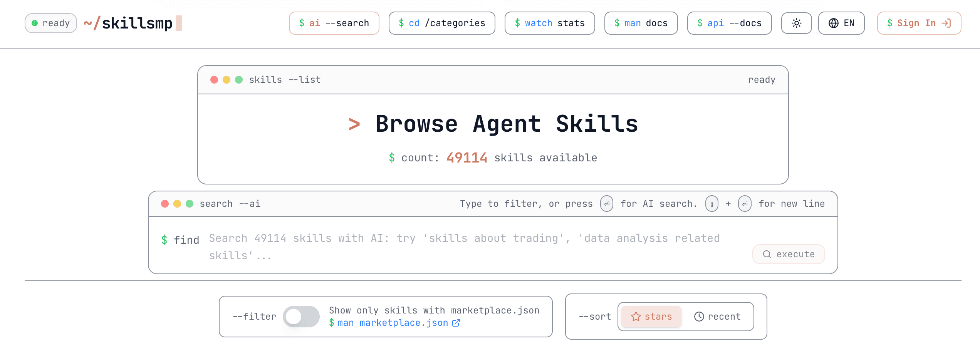Click the clock icon next to recent

tap(699, 317)
